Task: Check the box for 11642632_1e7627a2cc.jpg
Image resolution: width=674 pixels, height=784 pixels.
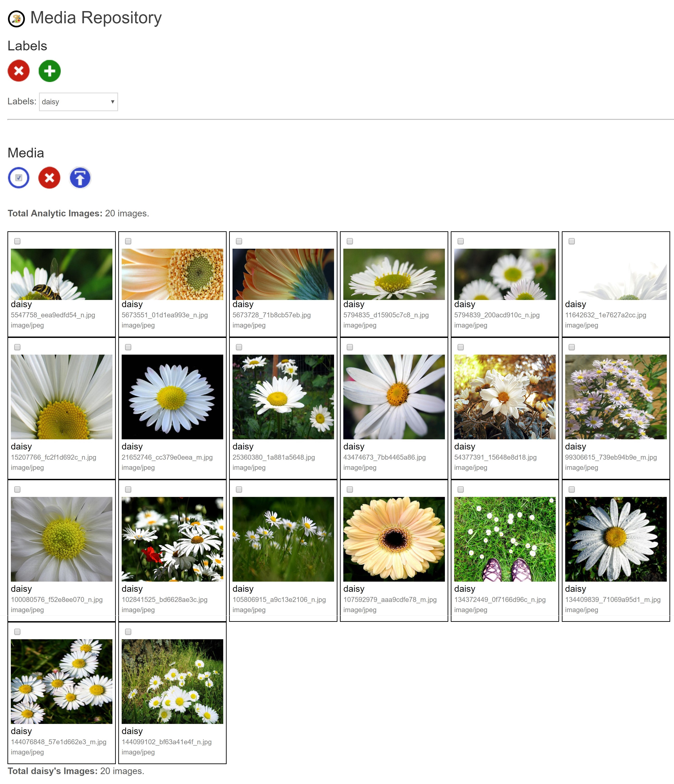Action: pos(572,241)
